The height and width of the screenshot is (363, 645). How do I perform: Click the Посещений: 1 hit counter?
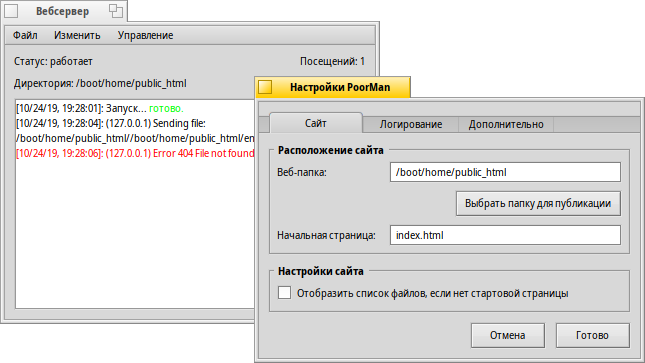pyautogui.click(x=332, y=61)
